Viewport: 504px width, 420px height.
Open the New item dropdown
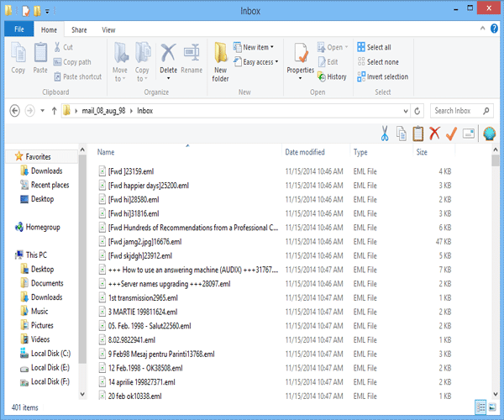pos(255,48)
